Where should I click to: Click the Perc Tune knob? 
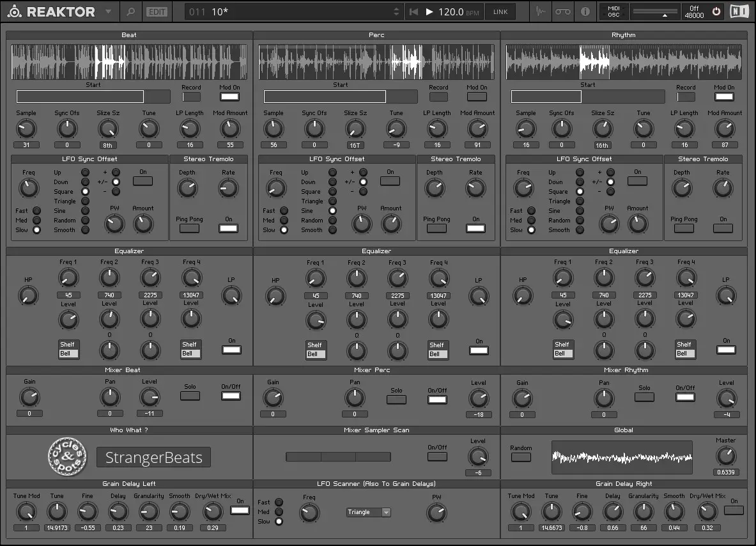tap(396, 129)
